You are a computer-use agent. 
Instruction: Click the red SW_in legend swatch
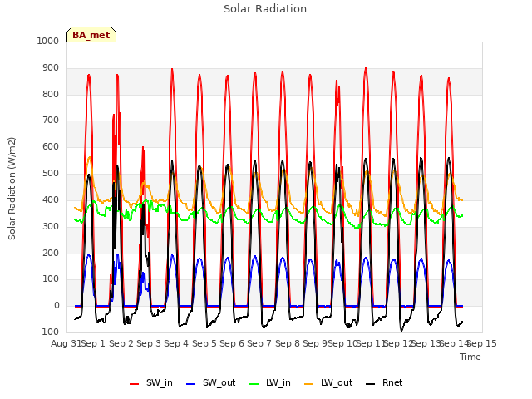coord(135,384)
